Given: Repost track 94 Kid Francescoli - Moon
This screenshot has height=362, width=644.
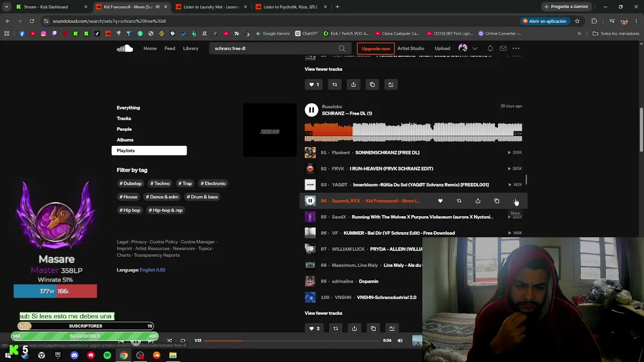Looking at the screenshot, I should [459, 201].
